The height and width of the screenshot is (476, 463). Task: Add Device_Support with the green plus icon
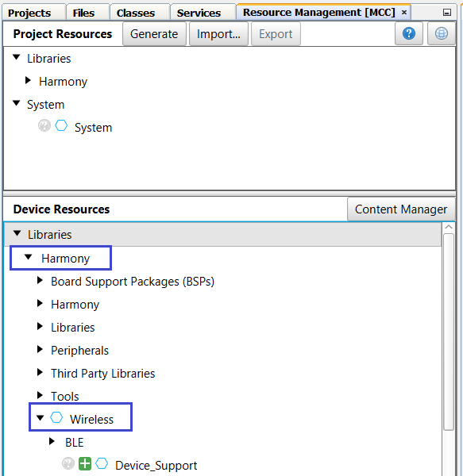click(x=85, y=463)
